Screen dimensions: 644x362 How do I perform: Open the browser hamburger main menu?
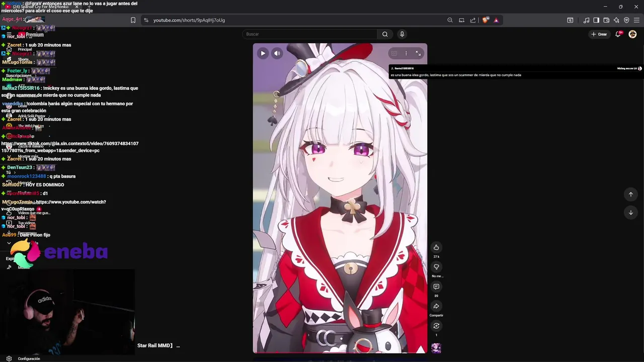(636, 20)
